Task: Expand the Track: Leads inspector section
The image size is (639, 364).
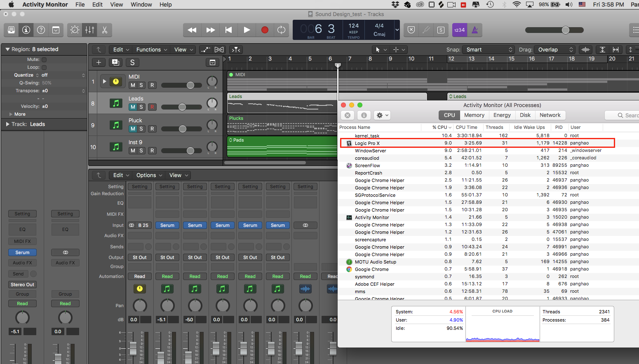Action: [x=8, y=124]
